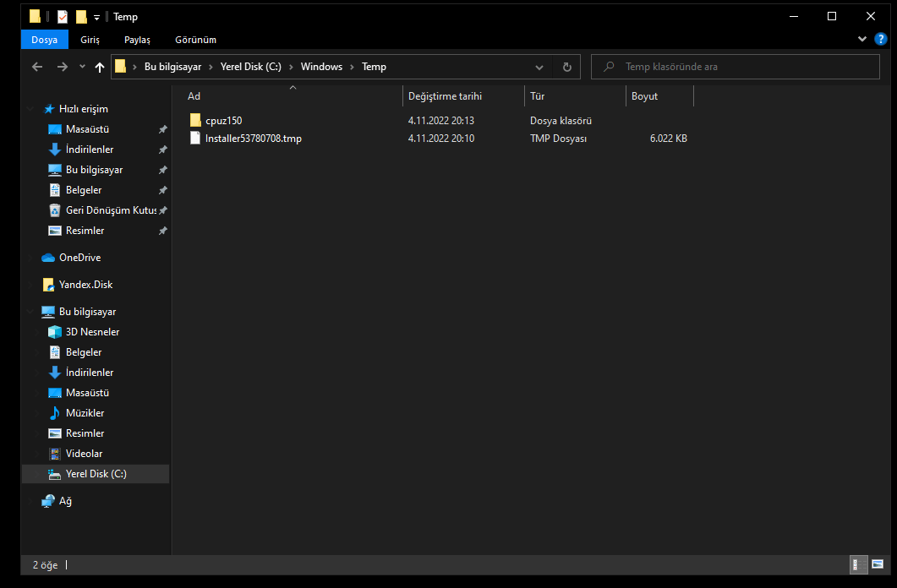Open the address bar history dropdown
The width and height of the screenshot is (897, 588).
539,67
